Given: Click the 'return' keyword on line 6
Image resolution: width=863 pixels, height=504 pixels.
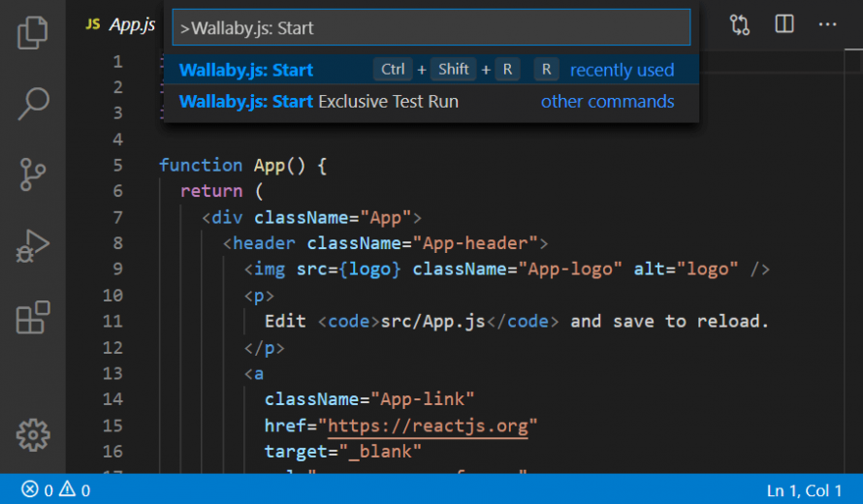Looking at the screenshot, I should (x=211, y=191).
